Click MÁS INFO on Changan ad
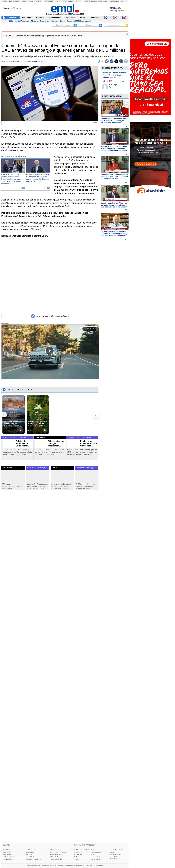 [x=90, y=328]
